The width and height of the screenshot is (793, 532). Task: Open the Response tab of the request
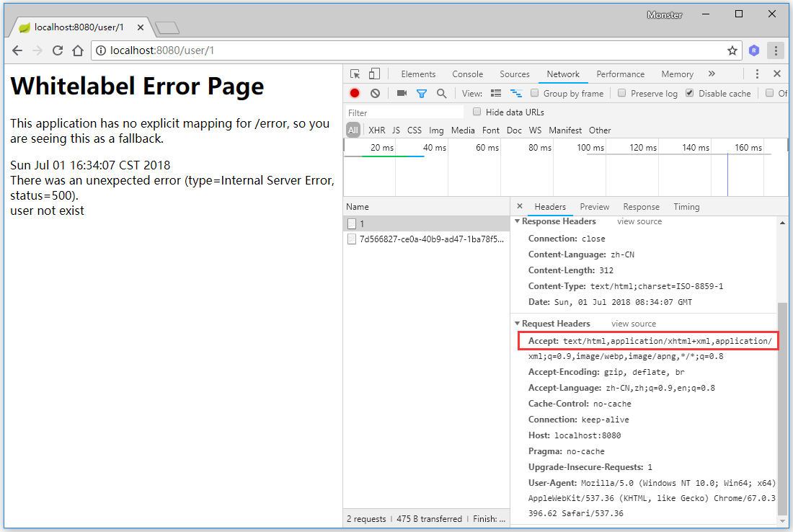coord(642,206)
